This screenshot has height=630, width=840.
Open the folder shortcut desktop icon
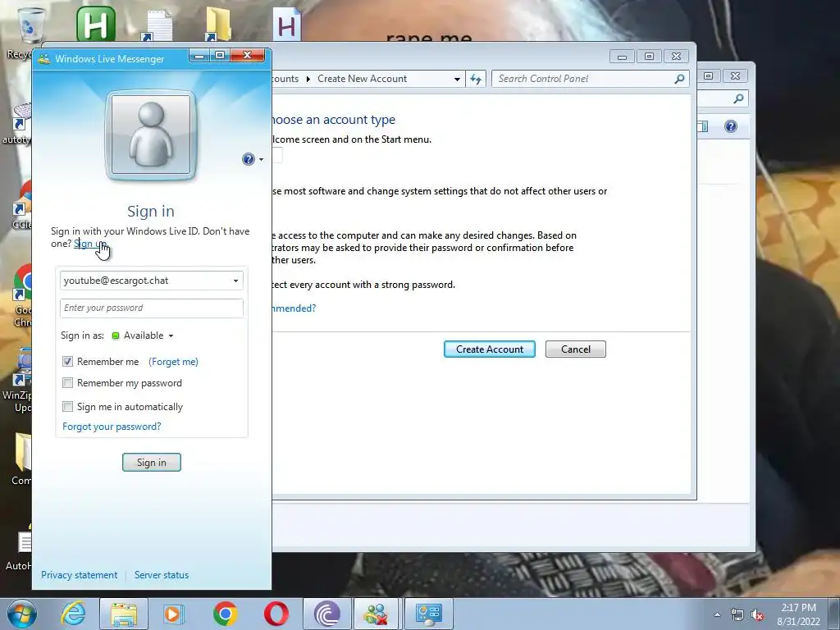(218, 25)
